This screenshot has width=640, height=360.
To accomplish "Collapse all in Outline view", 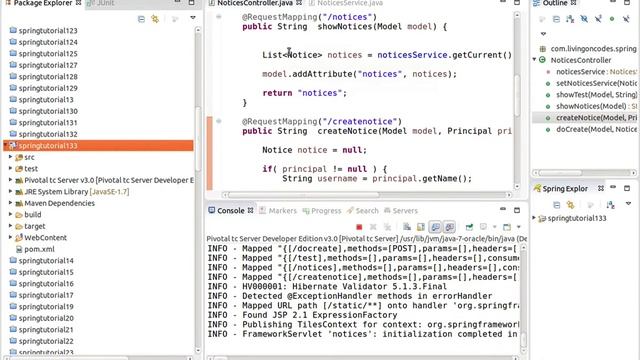I will (556, 19).
